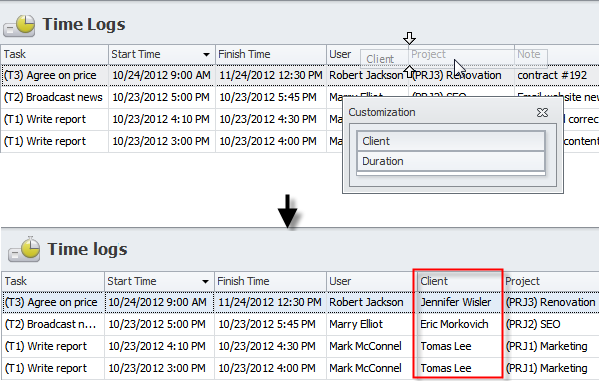Close the Customization dialog
This screenshot has height=381, width=599.
(542, 112)
